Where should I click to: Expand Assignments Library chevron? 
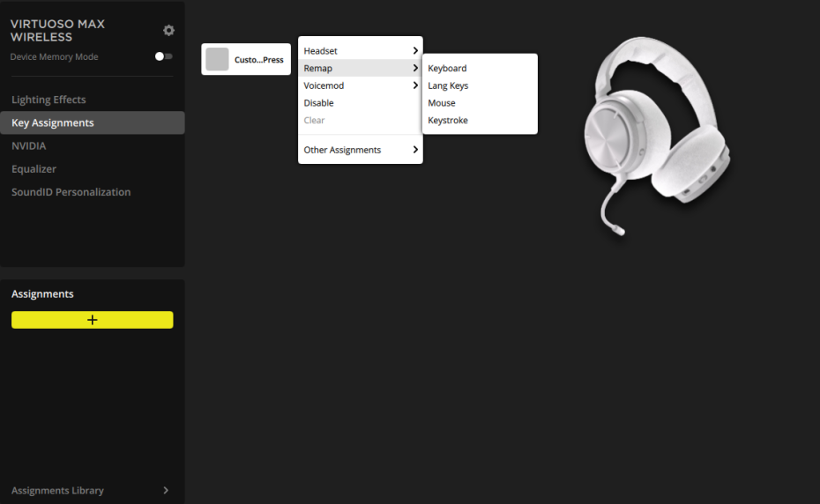[x=166, y=491]
